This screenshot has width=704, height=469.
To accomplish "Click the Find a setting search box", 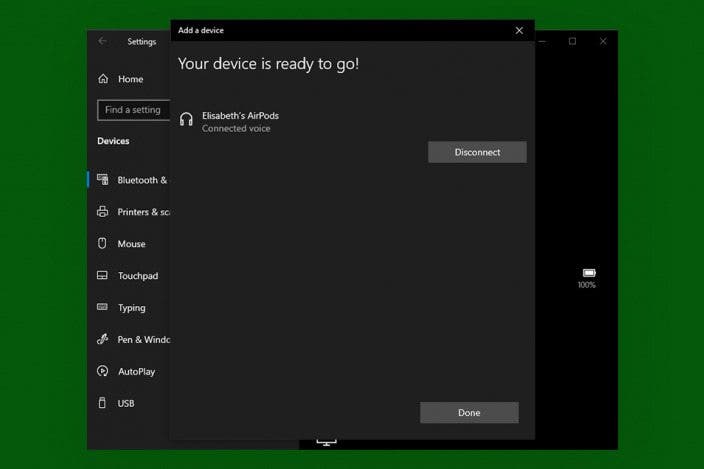I will (x=132, y=110).
